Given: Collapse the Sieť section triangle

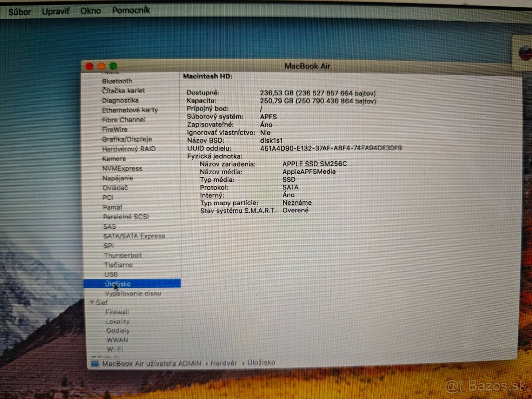Looking at the screenshot, I should click(92, 302).
